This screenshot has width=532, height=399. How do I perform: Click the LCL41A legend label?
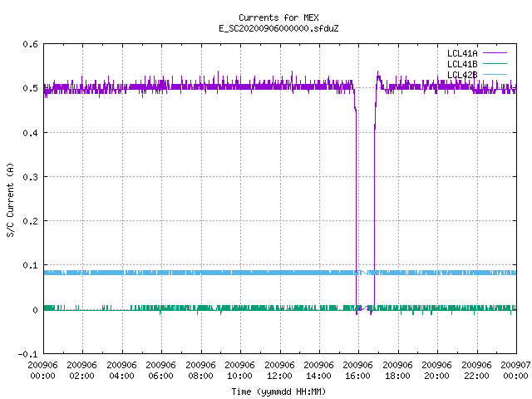coord(462,53)
